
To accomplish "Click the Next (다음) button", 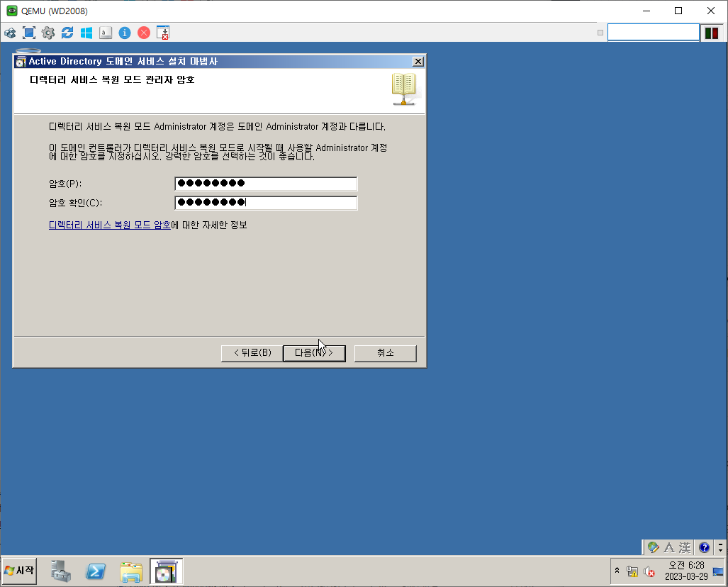I will 314,353.
